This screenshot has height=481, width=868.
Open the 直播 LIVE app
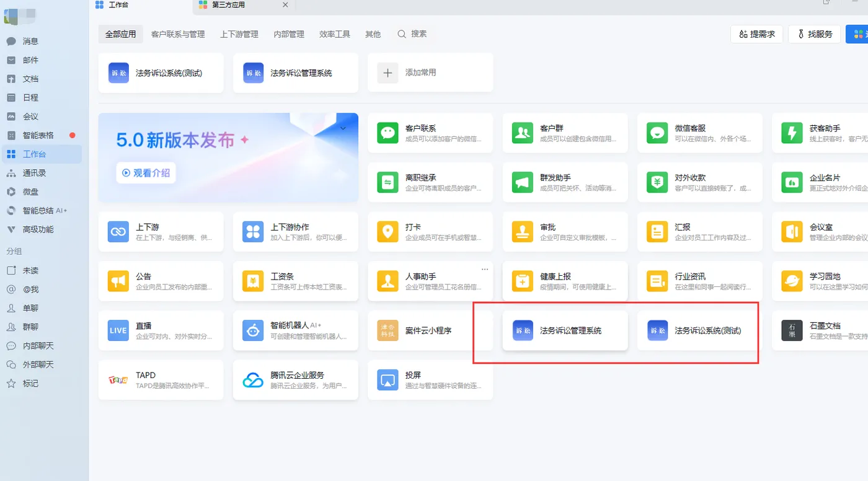pos(161,330)
